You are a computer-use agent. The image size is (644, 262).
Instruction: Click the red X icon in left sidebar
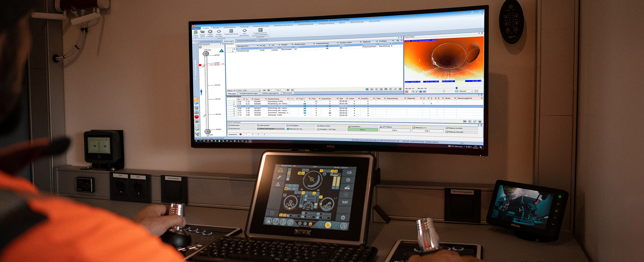point(197,117)
